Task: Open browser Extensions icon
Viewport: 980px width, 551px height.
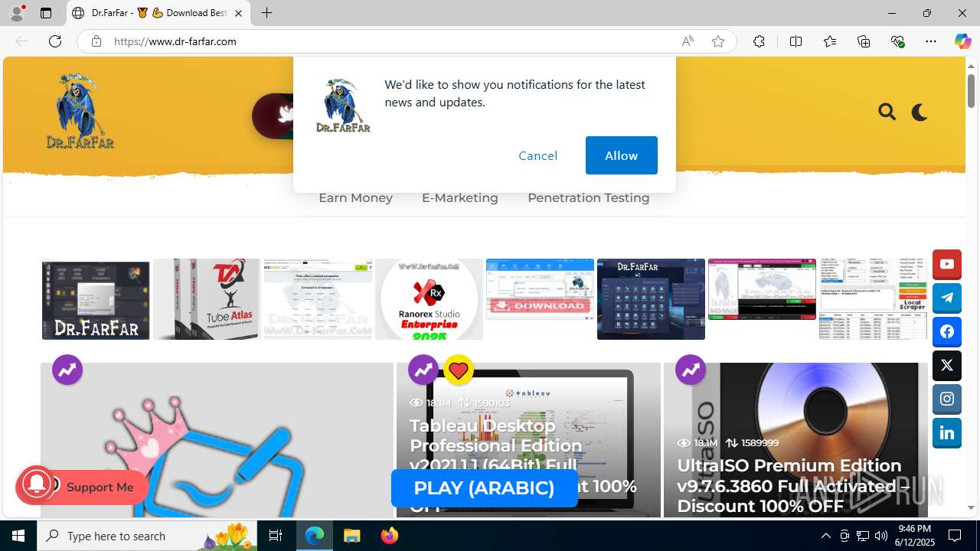Action: pyautogui.click(x=759, y=41)
